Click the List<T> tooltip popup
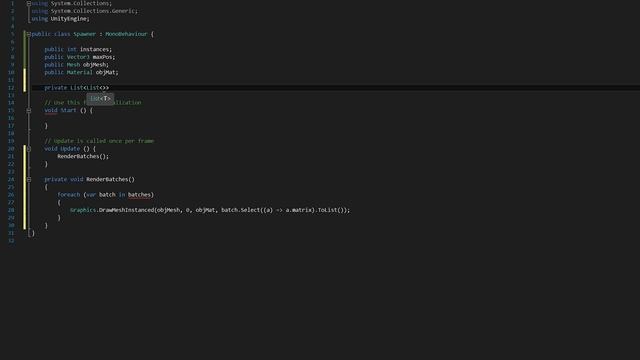This screenshot has width=640, height=360. point(100,98)
